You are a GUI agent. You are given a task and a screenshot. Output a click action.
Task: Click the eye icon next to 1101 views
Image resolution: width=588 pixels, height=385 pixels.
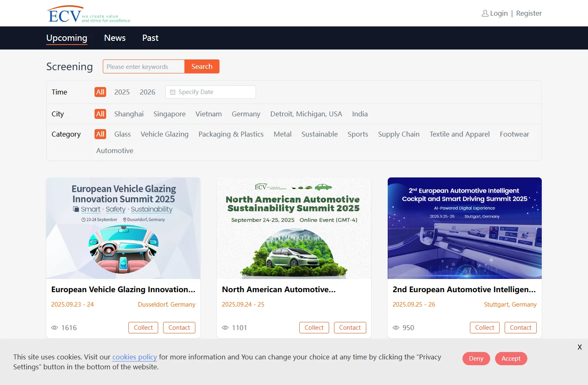[x=225, y=328]
